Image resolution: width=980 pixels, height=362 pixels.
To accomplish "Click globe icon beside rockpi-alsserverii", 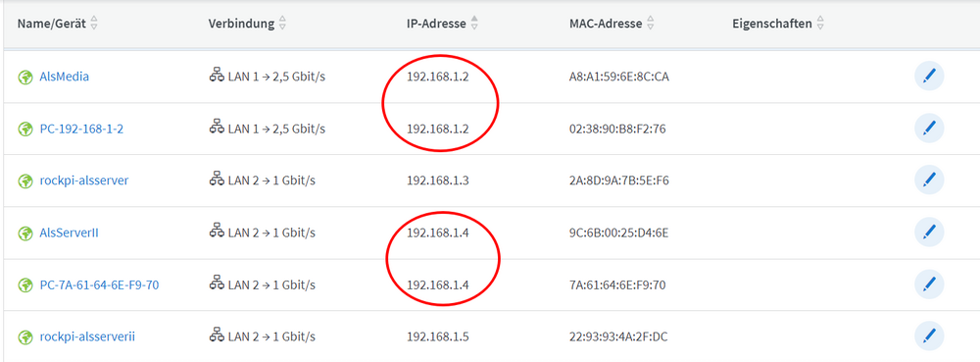I will pyautogui.click(x=25, y=337).
